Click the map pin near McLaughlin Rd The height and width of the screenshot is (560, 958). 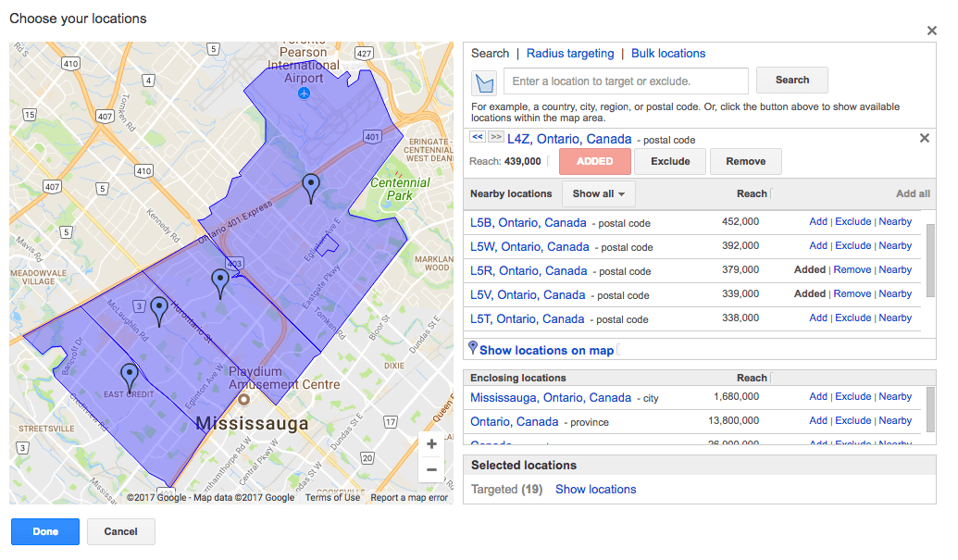pyautogui.click(x=159, y=311)
